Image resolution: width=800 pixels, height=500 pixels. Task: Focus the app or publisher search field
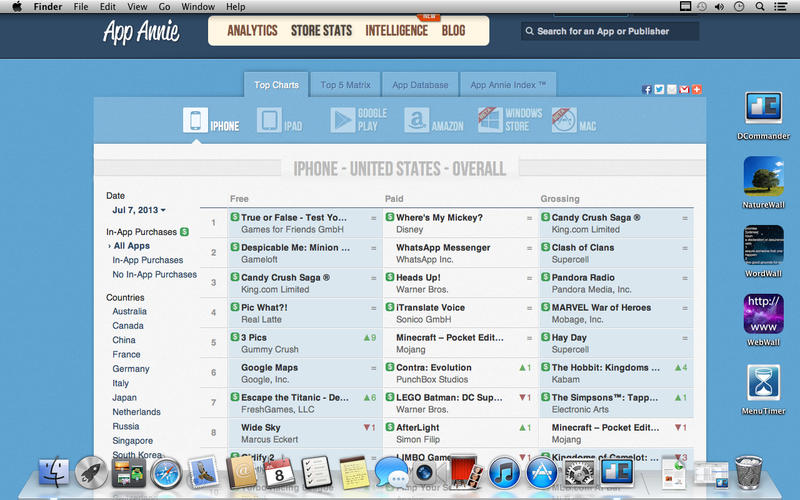(610, 31)
